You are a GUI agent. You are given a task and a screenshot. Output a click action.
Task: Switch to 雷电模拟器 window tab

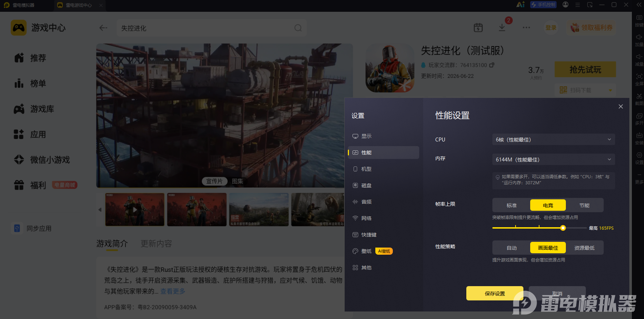(20, 5)
